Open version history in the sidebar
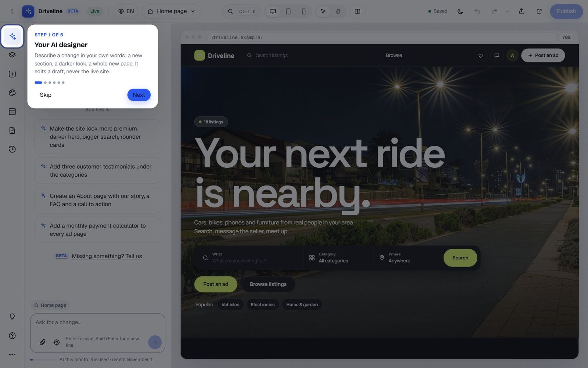The height and width of the screenshot is (368, 588). [x=12, y=149]
